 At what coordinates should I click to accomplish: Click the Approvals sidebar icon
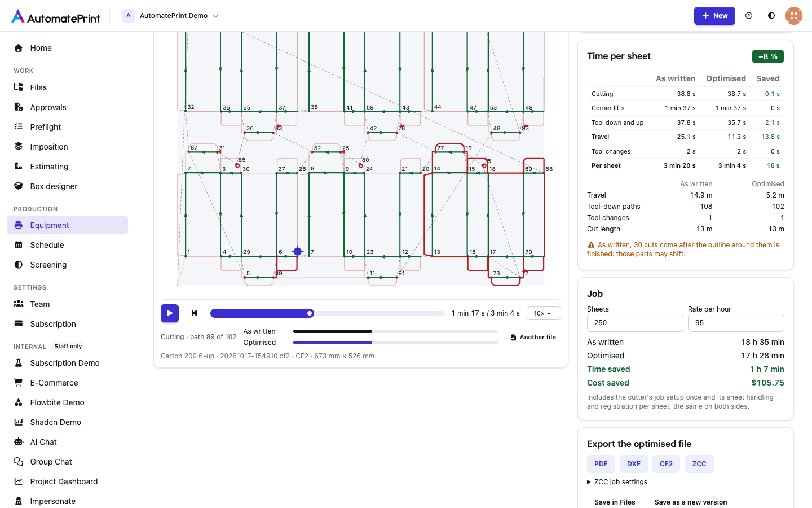19,107
